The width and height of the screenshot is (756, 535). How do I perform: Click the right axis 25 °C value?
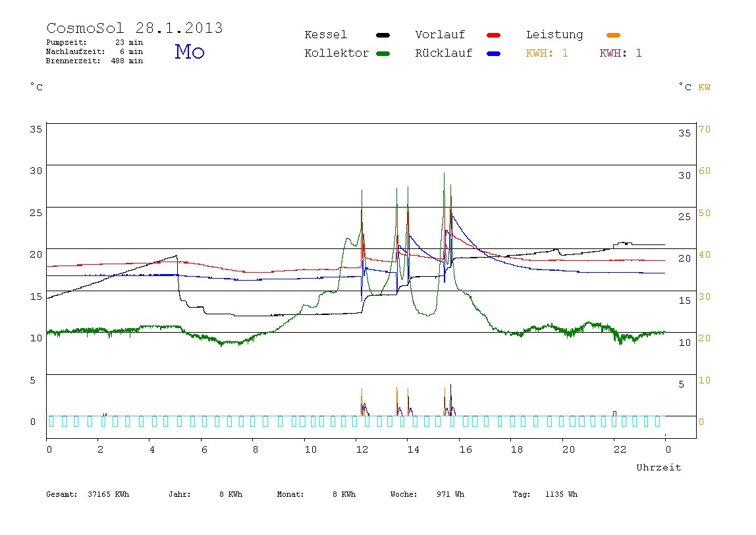685,217
